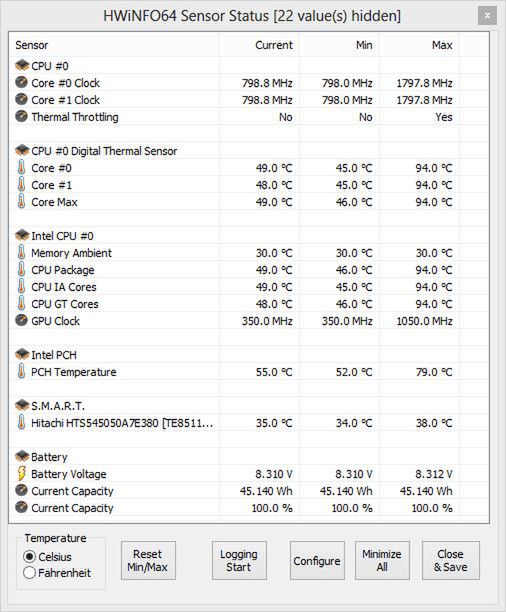Select the Intel PCH group row
The height and width of the screenshot is (612, 506).
(249, 354)
